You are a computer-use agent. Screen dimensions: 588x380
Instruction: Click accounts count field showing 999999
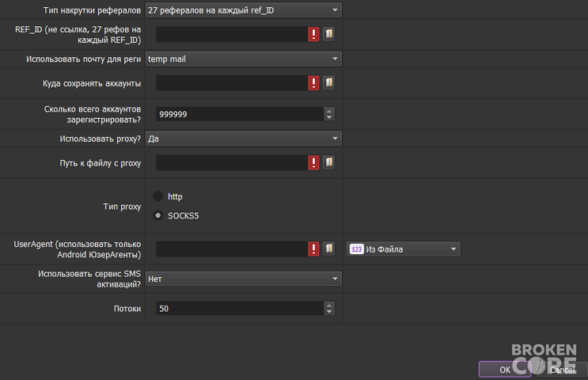[240, 114]
